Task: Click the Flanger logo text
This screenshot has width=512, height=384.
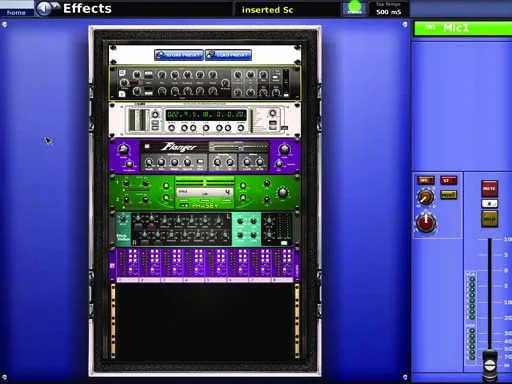Action: [179, 147]
